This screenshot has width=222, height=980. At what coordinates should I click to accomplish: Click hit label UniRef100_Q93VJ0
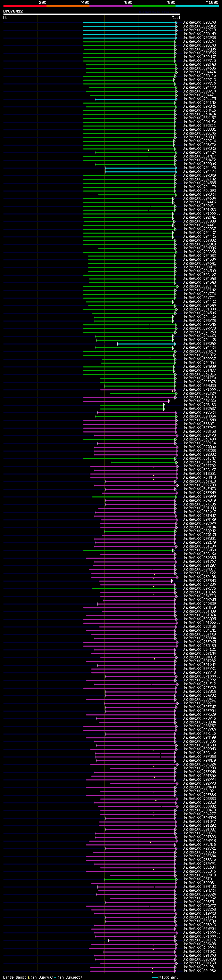point(199,91)
